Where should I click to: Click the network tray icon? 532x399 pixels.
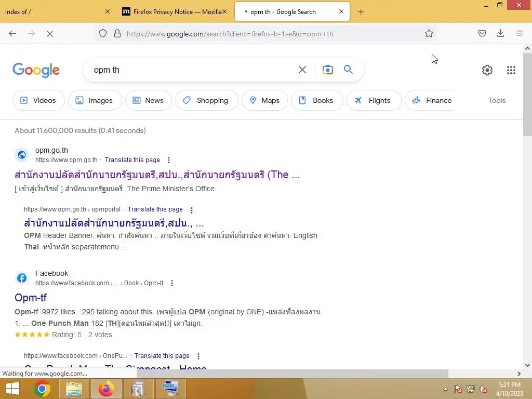(471, 389)
